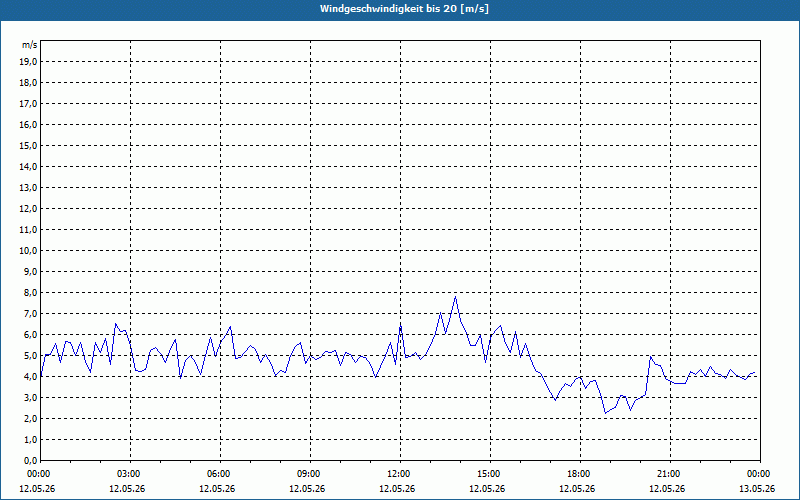Click the 18:00 time axis label
The width and height of the screenshot is (800, 500).
coord(580,474)
